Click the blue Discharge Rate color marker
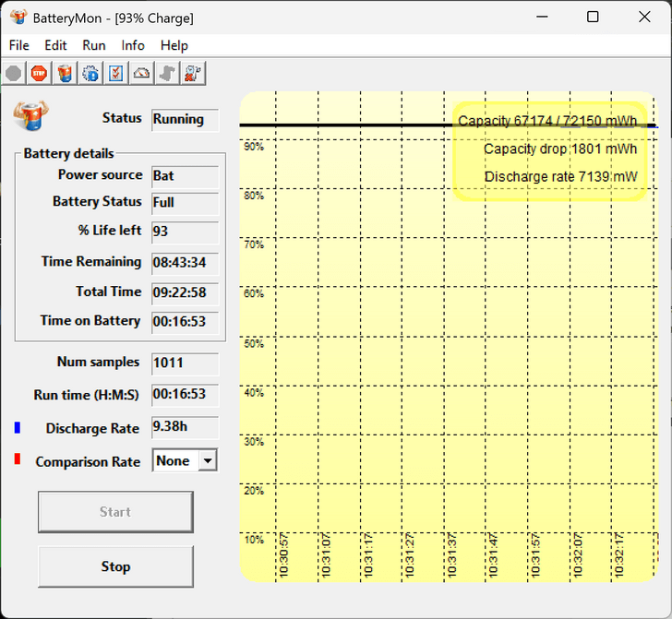The image size is (672, 619). (18, 427)
